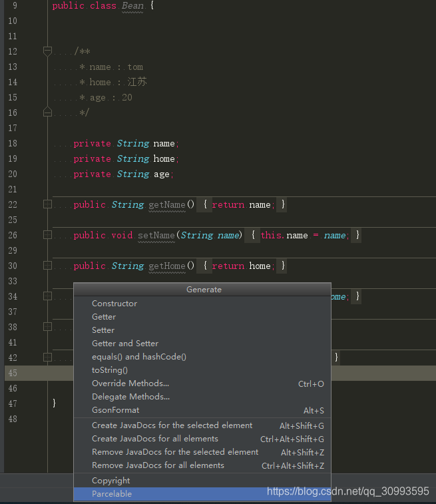The width and height of the screenshot is (436, 504).
Task: Click getName method identifier
Action: pyautogui.click(x=167, y=205)
